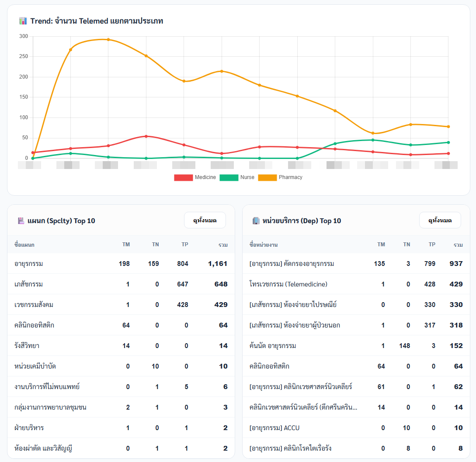
Task: Click the 300 label on the chart y-axis
Action: (x=23, y=36)
